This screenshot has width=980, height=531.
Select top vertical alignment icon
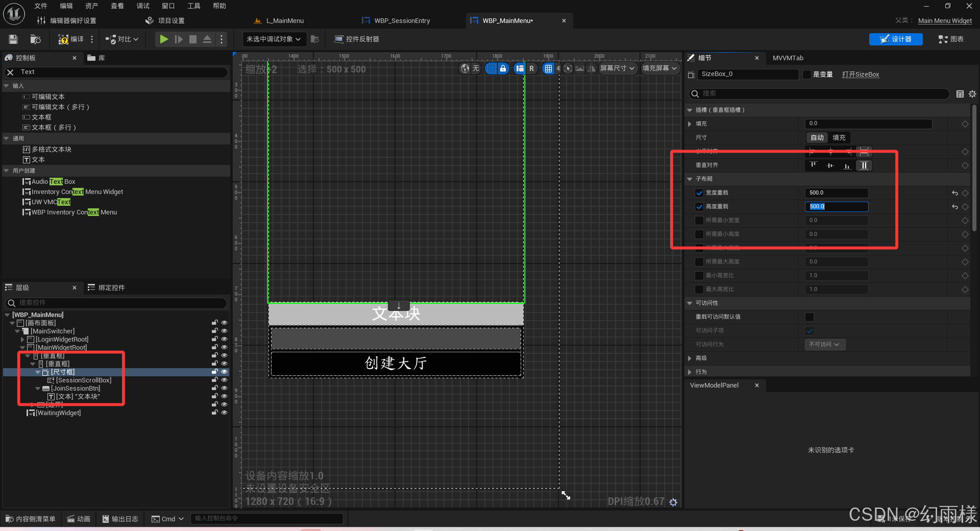pos(814,165)
